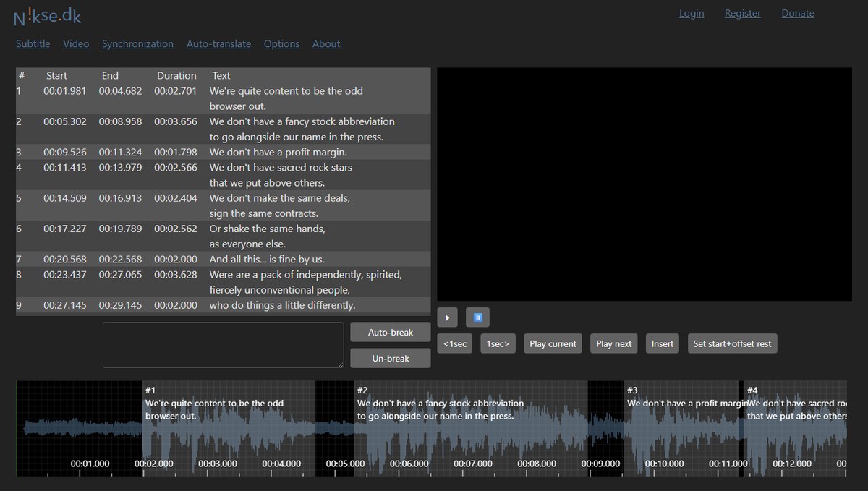
Task: Open the Synchronization menu
Action: 137,43
